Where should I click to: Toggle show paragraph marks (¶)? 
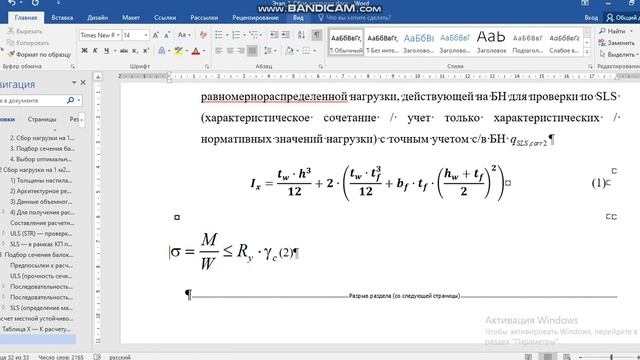click(x=317, y=35)
